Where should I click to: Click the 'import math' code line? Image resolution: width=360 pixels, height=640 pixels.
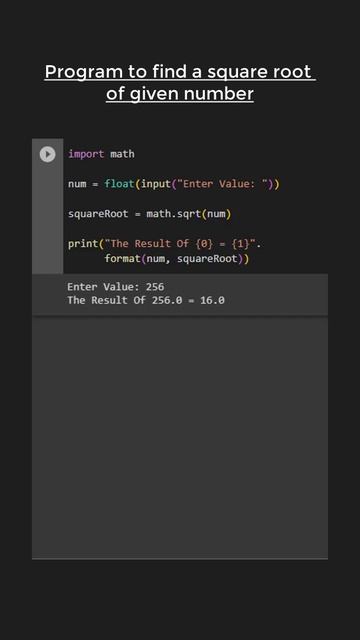point(101,154)
